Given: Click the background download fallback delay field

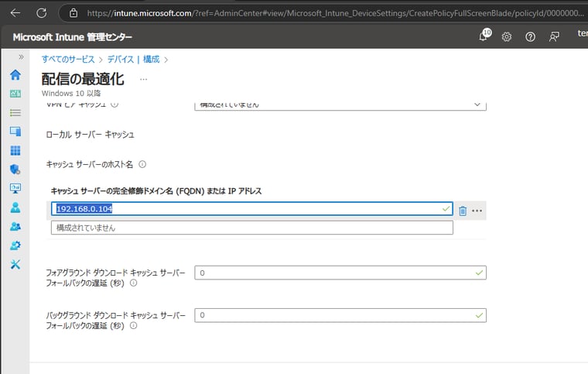Looking at the screenshot, I should [340, 315].
